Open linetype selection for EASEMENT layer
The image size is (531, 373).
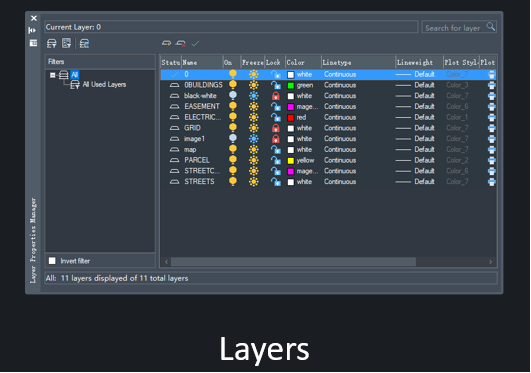340,106
